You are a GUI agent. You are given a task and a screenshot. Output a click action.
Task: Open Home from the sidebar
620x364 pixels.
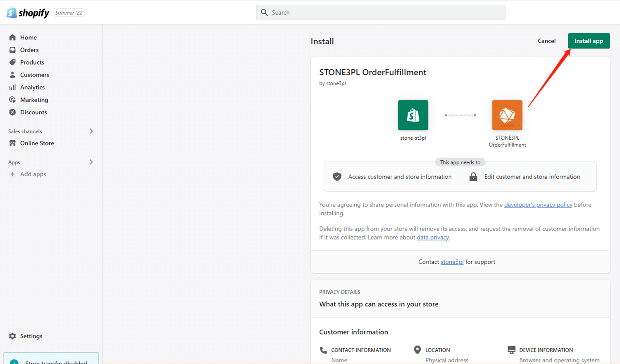coord(28,37)
